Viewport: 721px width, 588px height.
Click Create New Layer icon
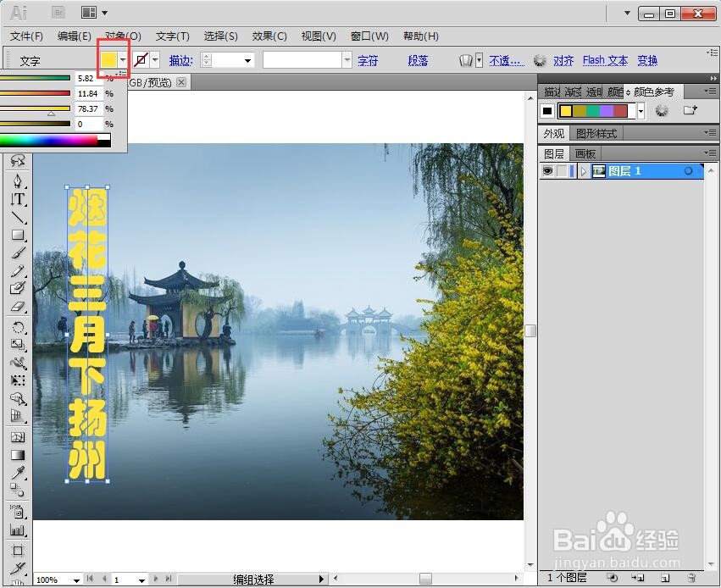[x=665, y=578]
